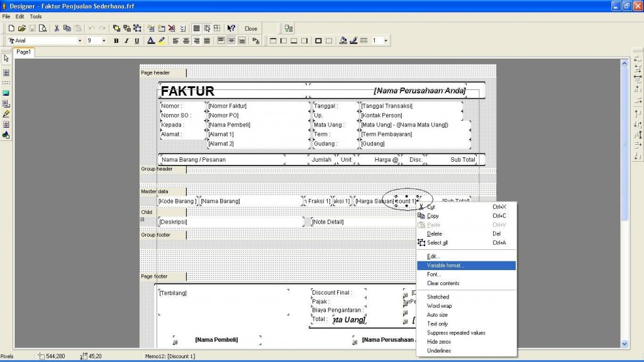Open the frame width dropdown
This screenshot has height=362, width=644.
pos(386,41)
